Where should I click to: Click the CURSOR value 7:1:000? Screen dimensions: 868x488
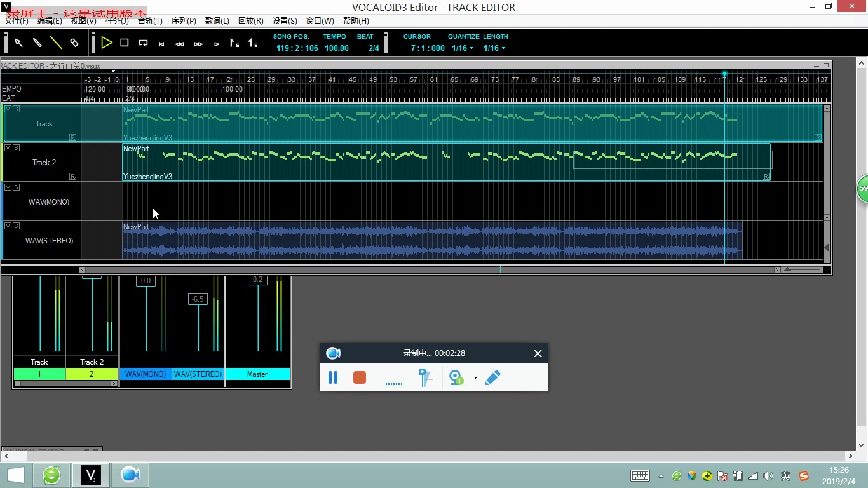pyautogui.click(x=428, y=48)
